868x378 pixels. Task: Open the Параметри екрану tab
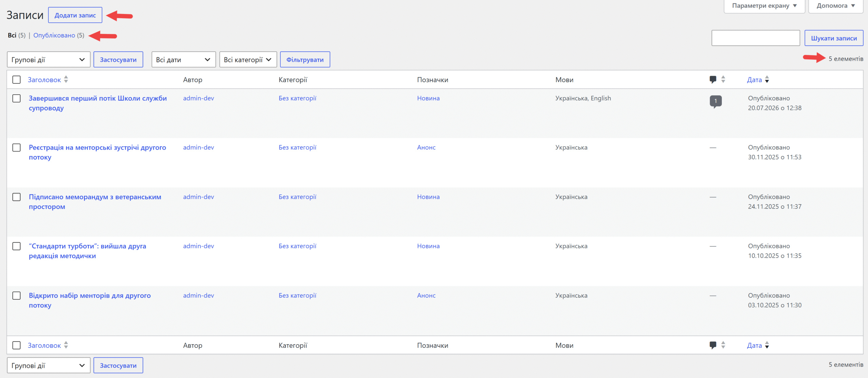764,6
